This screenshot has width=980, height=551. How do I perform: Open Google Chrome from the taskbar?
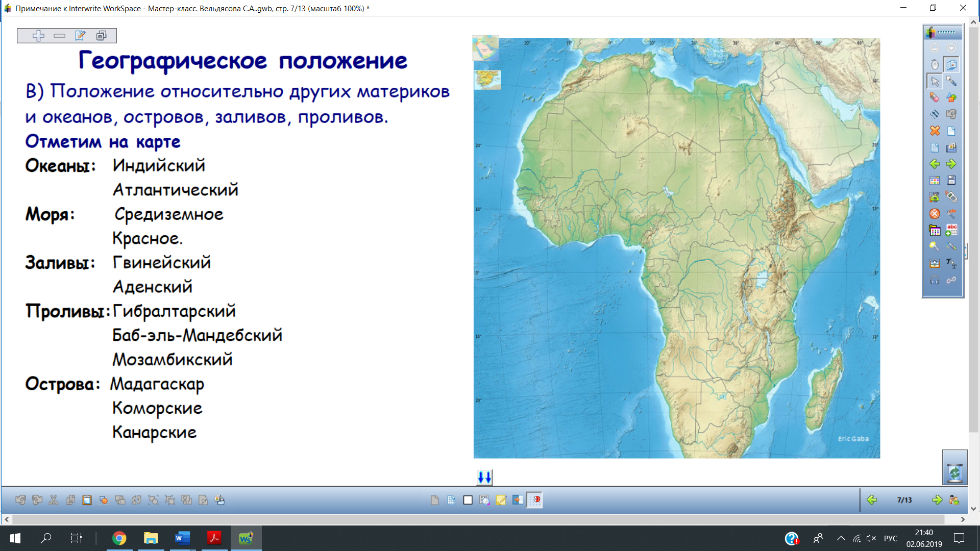tap(119, 538)
